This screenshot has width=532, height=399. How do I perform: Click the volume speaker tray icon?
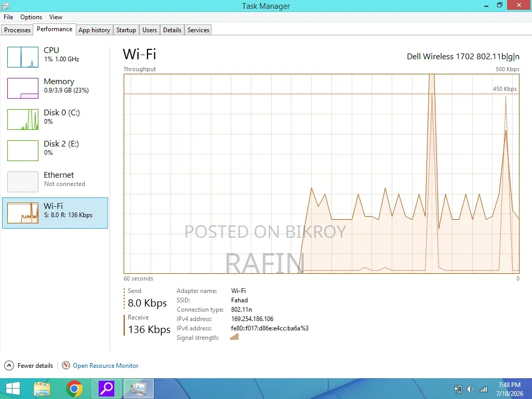[x=471, y=389]
